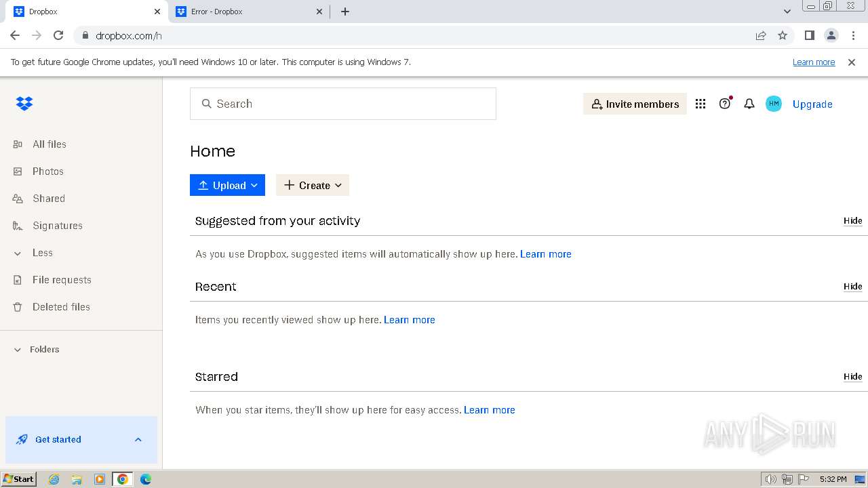Image resolution: width=868 pixels, height=488 pixels.
Task: Open the Windows Start menu
Action: click(19, 479)
